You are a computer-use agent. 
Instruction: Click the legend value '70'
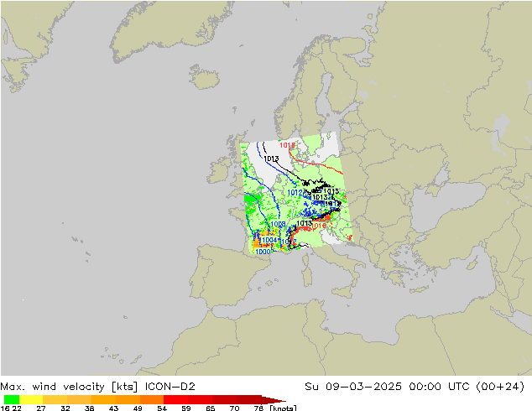(234, 408)
